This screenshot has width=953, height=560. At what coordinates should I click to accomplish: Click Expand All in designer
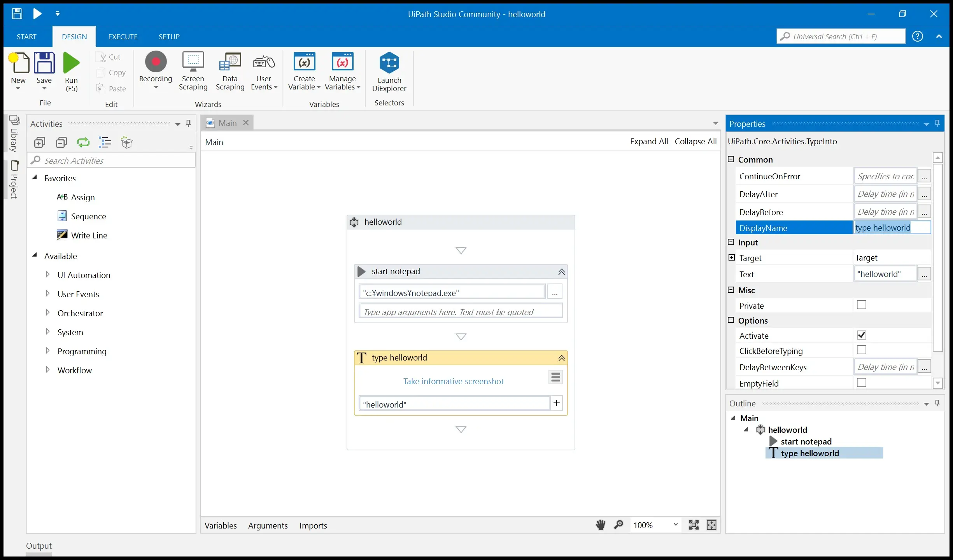point(649,142)
